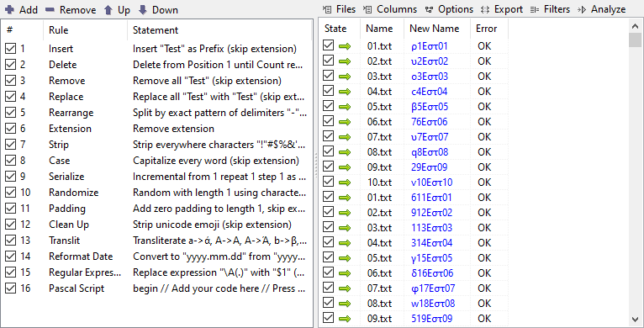Viewport: 644px width, 328px height.
Task: Select the Extension rule row
Action: [x=156, y=129]
